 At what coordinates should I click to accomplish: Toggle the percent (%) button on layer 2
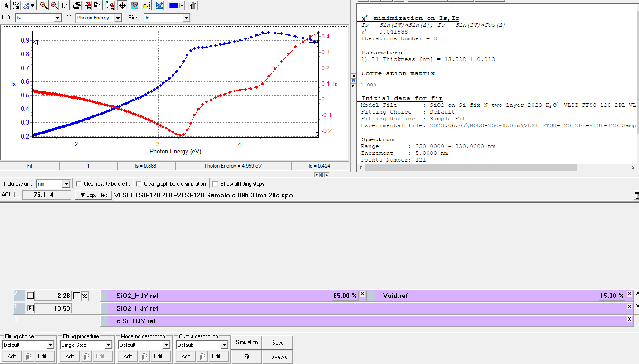click(x=85, y=296)
